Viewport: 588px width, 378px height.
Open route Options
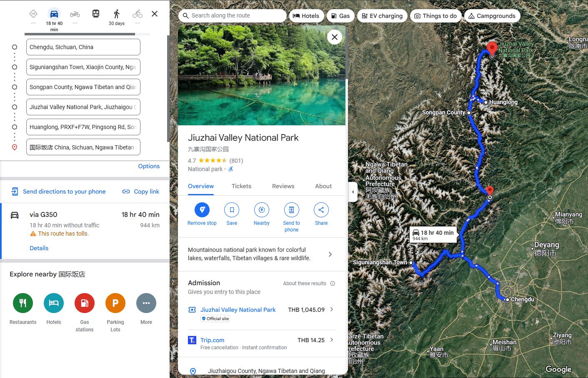point(149,166)
